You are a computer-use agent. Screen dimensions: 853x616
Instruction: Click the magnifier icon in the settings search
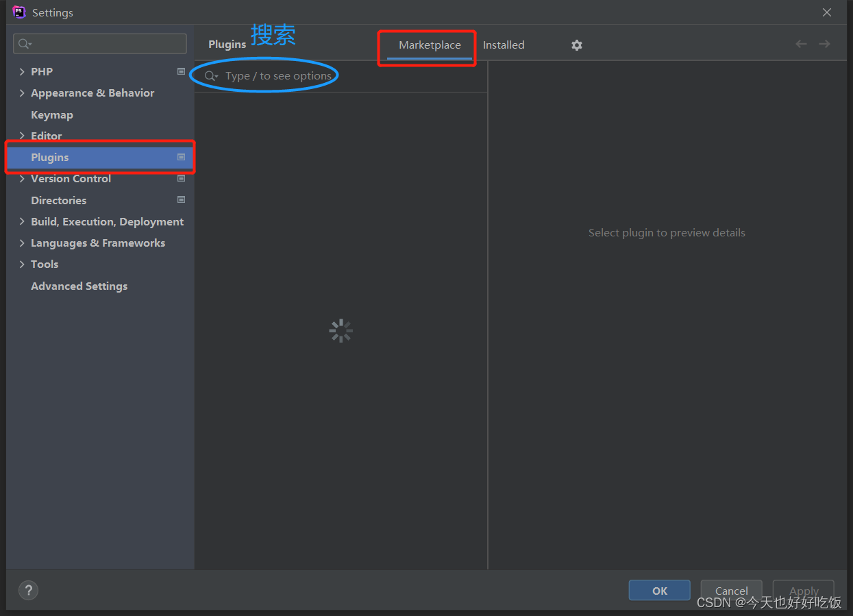25,44
